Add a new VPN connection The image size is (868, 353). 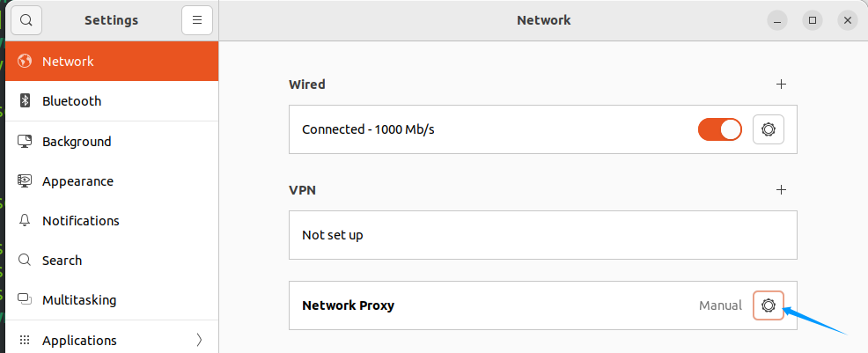(x=781, y=190)
